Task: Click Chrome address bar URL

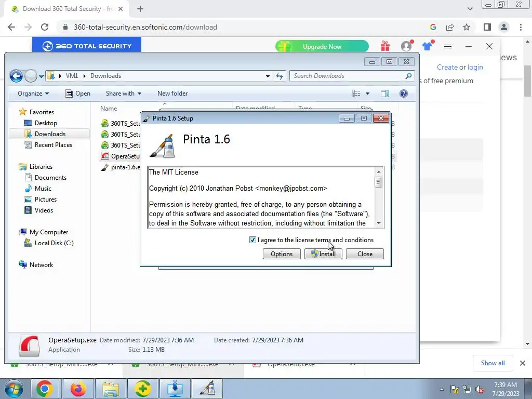Action: tap(145, 27)
